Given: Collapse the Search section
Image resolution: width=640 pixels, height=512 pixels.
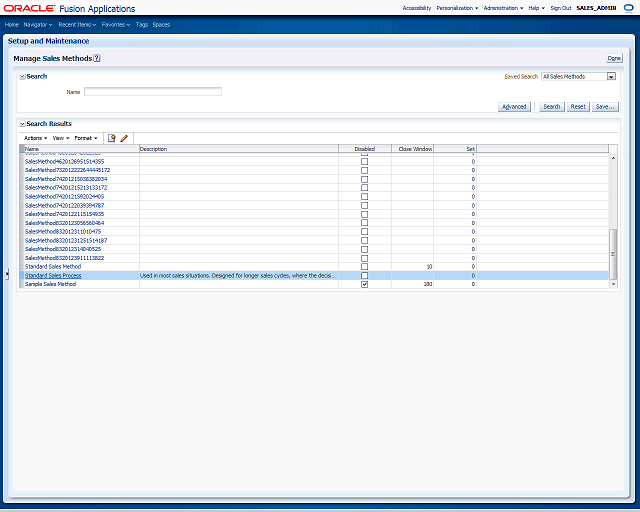Looking at the screenshot, I should [x=22, y=77].
